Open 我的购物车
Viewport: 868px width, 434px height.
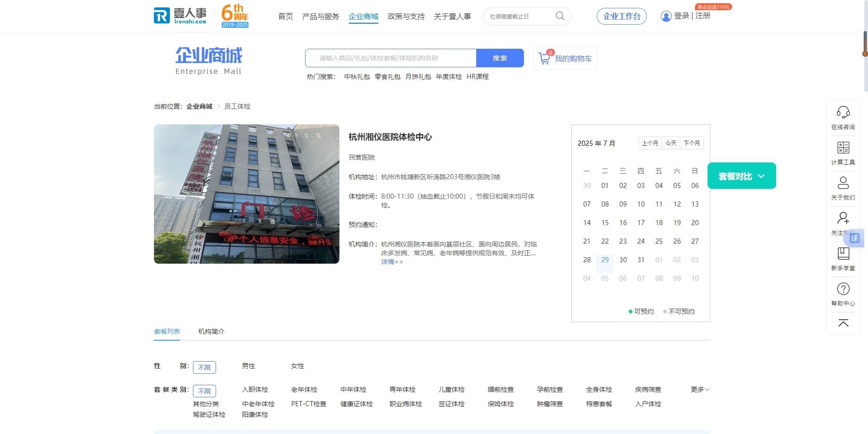coord(565,58)
